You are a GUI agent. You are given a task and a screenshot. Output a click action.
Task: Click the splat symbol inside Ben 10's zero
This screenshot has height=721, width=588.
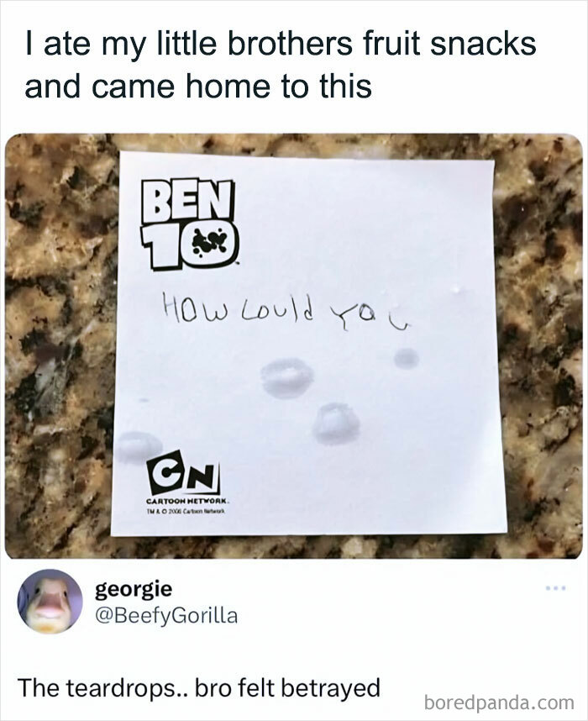coord(209,243)
